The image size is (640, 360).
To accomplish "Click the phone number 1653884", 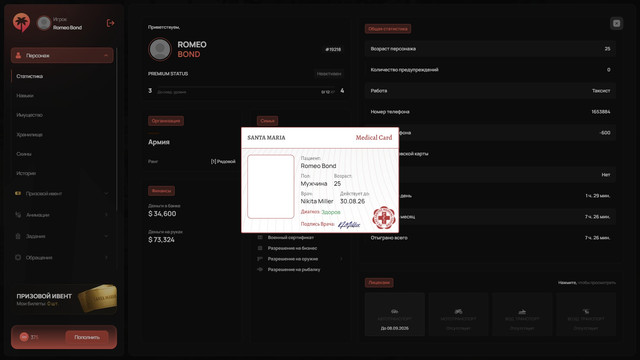I will point(601,112).
